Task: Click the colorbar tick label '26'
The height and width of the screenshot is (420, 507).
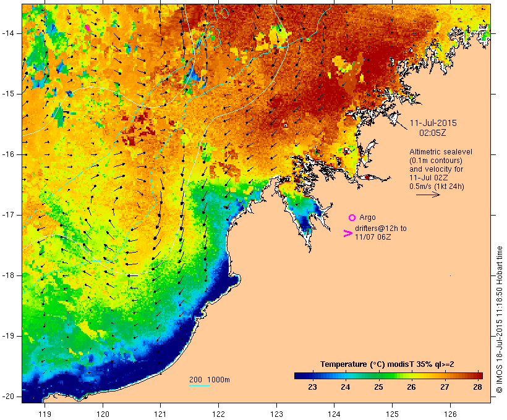Action: pyautogui.click(x=411, y=387)
